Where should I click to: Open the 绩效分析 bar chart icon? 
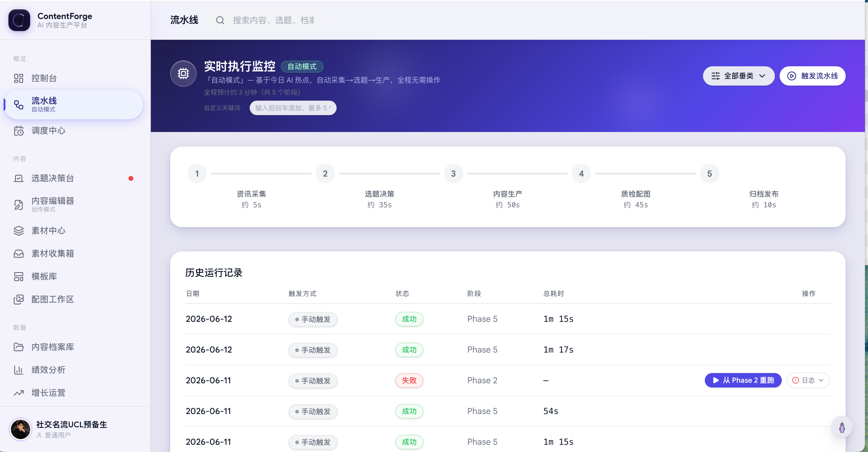coord(18,369)
